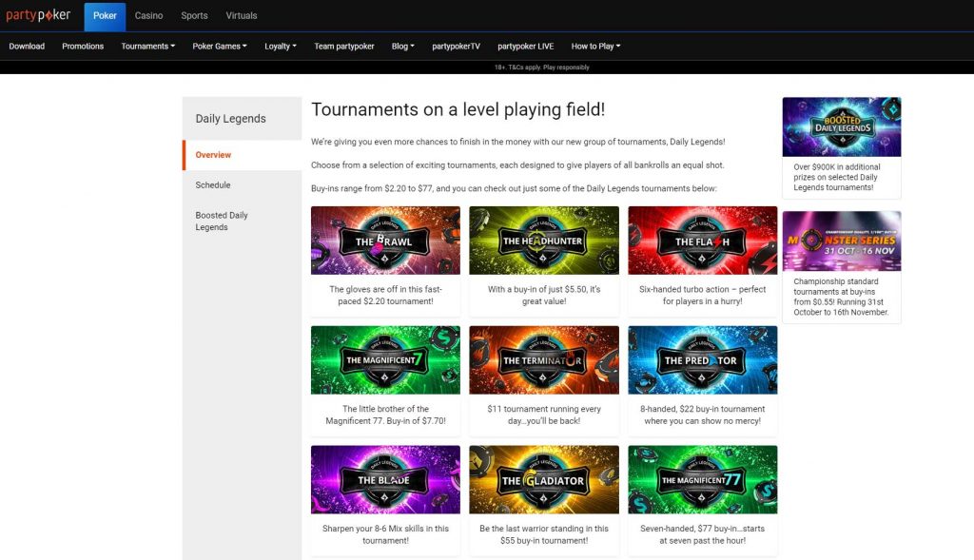Click the $77 Magnificent 77 description
Image resolution: width=974 pixels, height=560 pixels.
point(703,534)
